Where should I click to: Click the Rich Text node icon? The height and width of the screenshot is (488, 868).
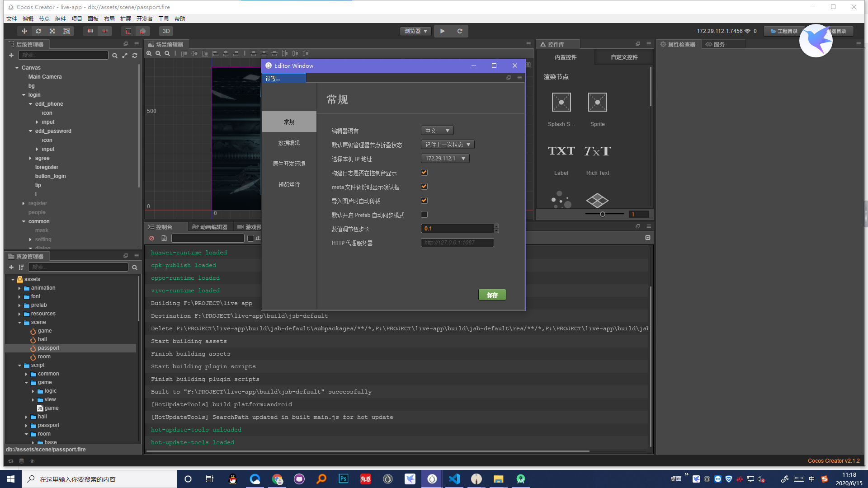pyautogui.click(x=597, y=151)
